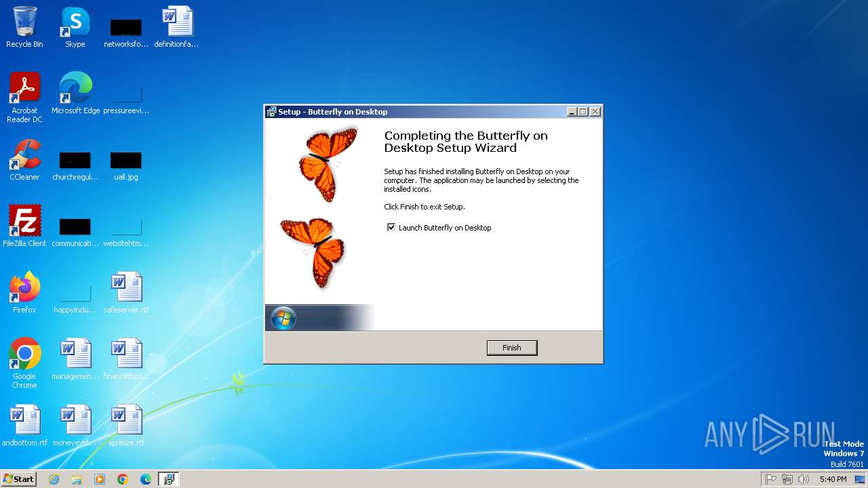Select the financethos... Word document icon
The width and height of the screenshot is (868, 488).
(126, 359)
